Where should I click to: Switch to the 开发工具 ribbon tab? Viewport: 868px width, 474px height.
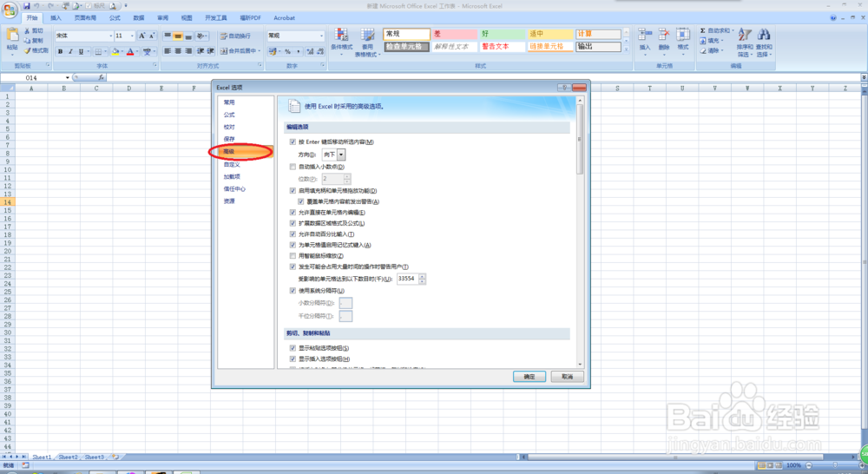pos(216,17)
